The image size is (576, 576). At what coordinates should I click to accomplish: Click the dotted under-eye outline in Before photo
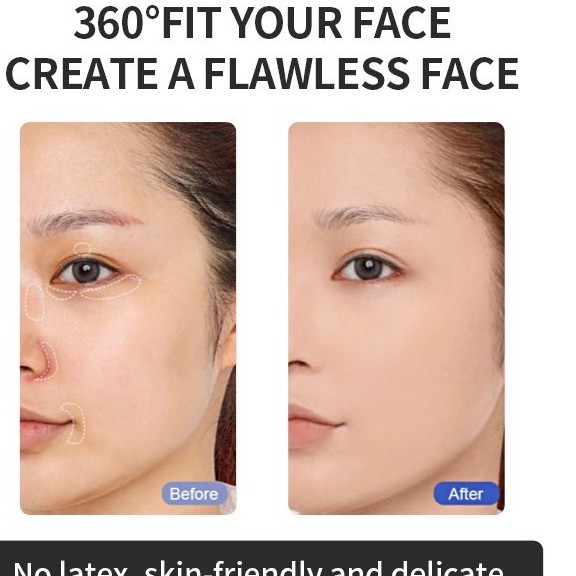tap(96, 288)
